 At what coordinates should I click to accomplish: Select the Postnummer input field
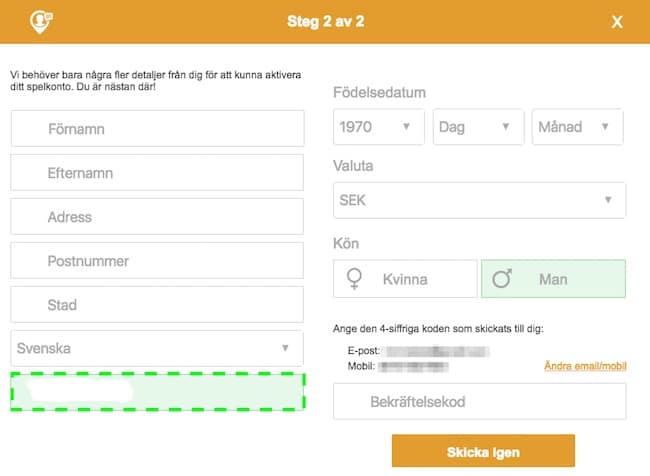click(x=157, y=261)
